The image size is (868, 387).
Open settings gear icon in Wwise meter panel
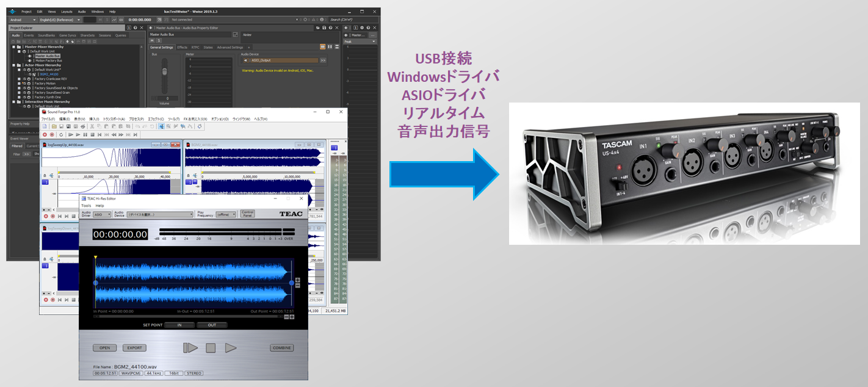tap(362, 27)
